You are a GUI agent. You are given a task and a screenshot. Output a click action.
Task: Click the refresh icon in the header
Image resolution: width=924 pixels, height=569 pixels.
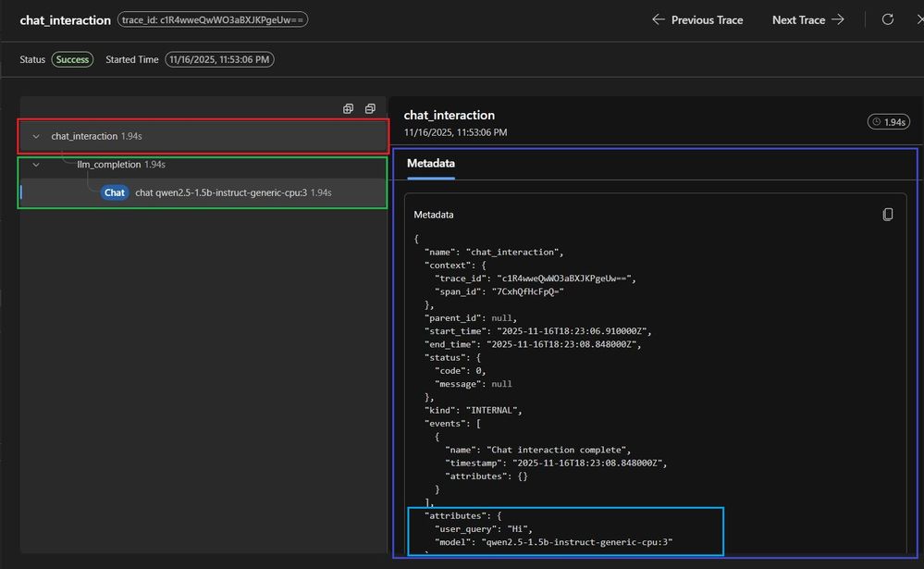click(887, 19)
